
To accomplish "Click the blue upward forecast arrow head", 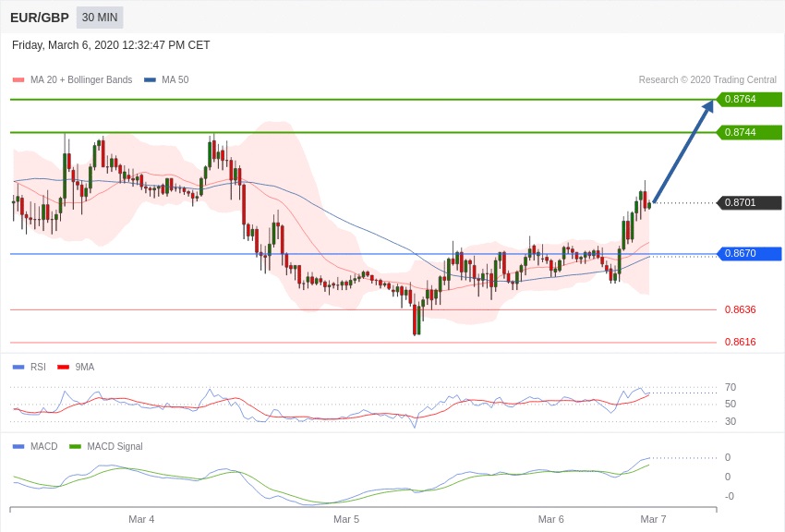I will pos(707,106).
